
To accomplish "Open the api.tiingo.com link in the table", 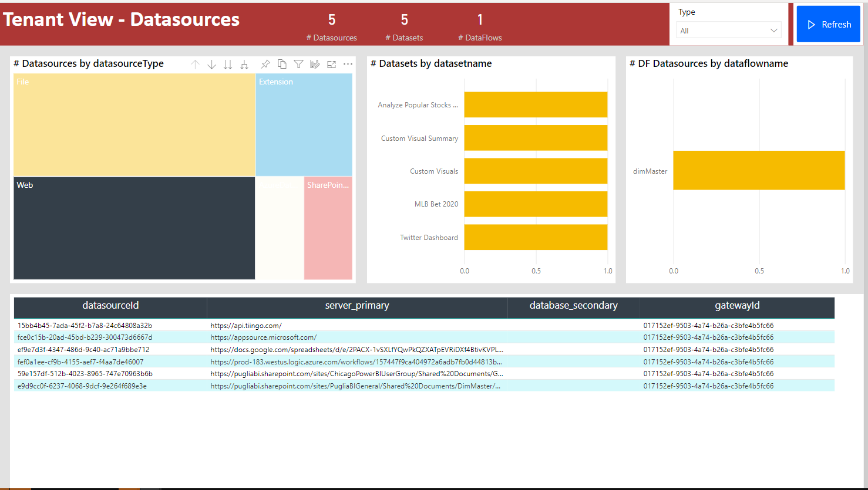I will [247, 325].
